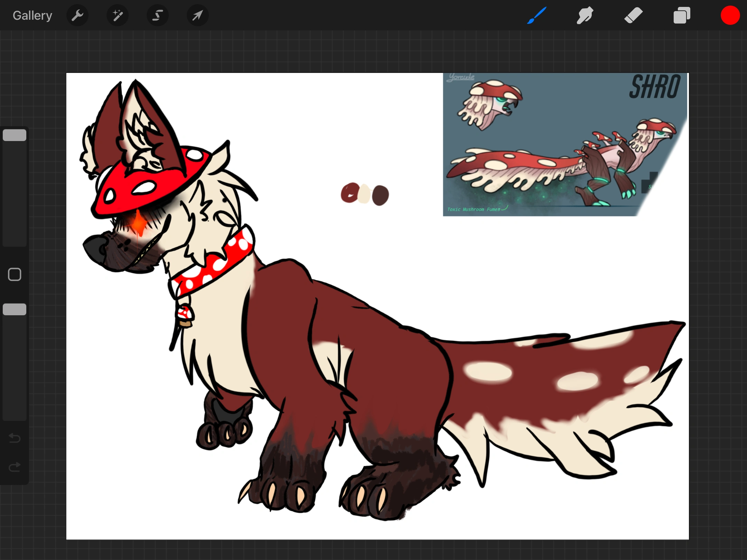Tap Redo in the sidebar
This screenshot has width=747, height=560.
tap(15, 467)
